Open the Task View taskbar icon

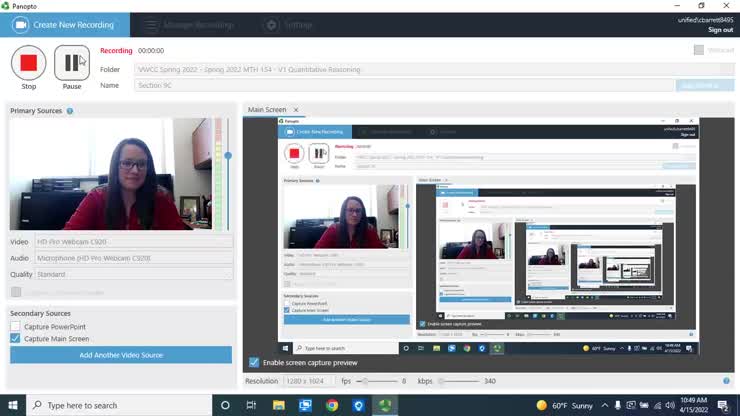(252, 405)
